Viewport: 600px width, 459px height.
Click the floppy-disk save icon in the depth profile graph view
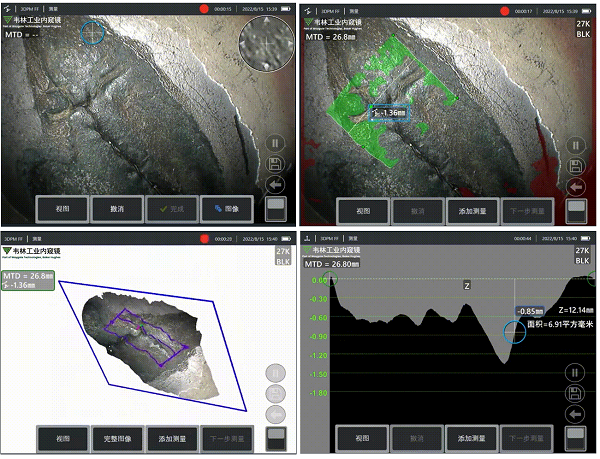point(575,393)
